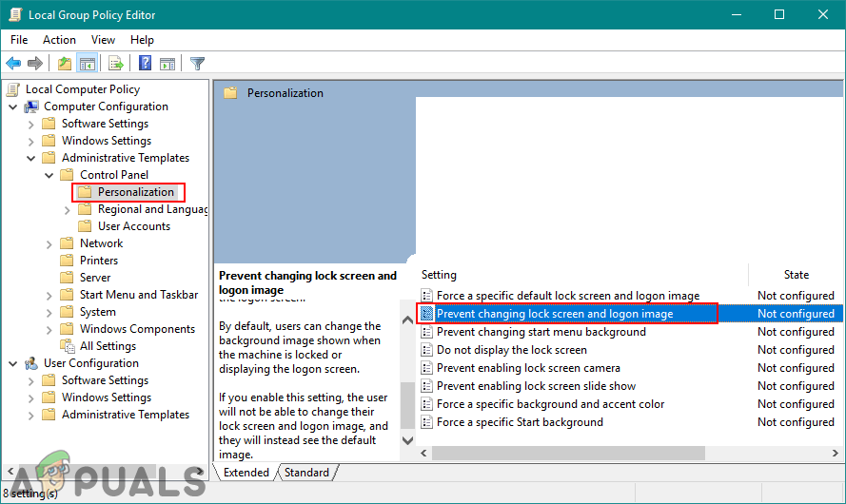Image resolution: width=846 pixels, height=504 pixels.
Task: Sort by the State column header
Action: [796, 275]
